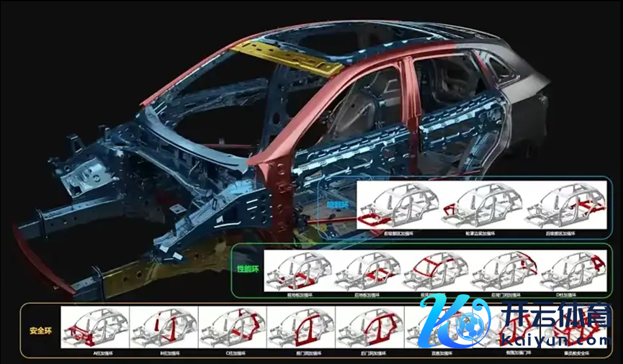Open the C-pillar thumbnail in the safety ring row
Image resolution: width=623 pixels, height=364 pixels.
(232, 328)
